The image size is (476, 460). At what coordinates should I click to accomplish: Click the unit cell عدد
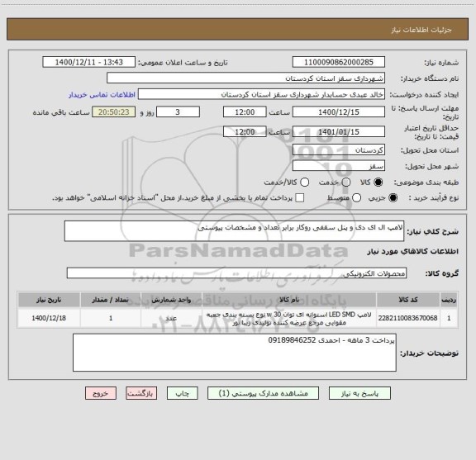[x=171, y=318]
